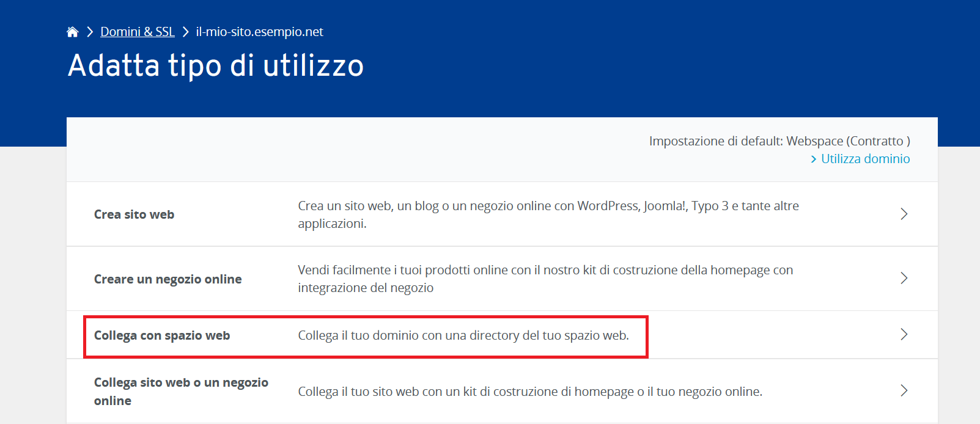Viewport: 980px width, 424px height.
Task: Expand Creare un negozio online chevron
Action: pyautogui.click(x=904, y=278)
